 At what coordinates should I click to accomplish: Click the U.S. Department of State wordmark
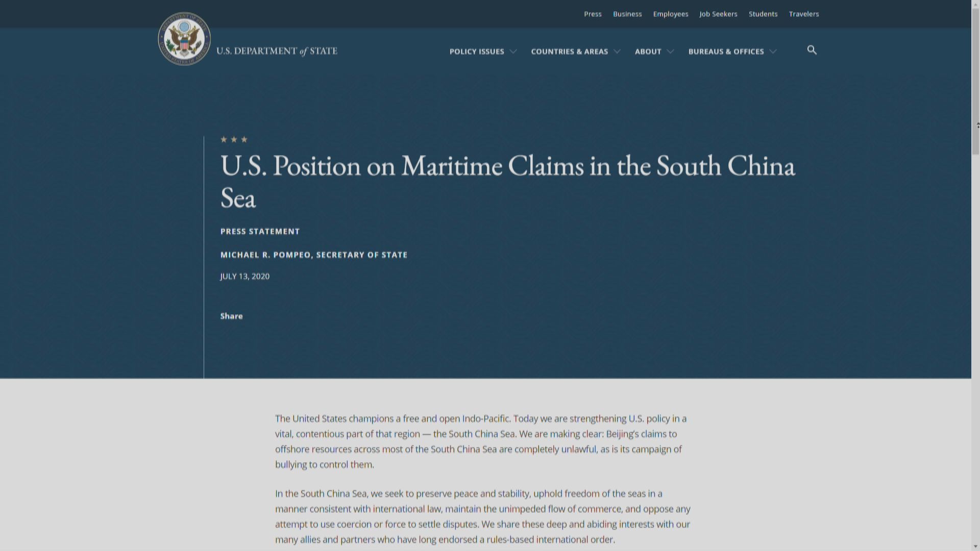[277, 51]
